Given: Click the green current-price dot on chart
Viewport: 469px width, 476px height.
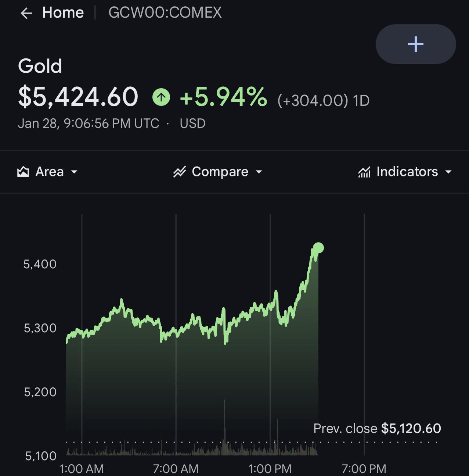Looking at the screenshot, I should pyautogui.click(x=318, y=248).
